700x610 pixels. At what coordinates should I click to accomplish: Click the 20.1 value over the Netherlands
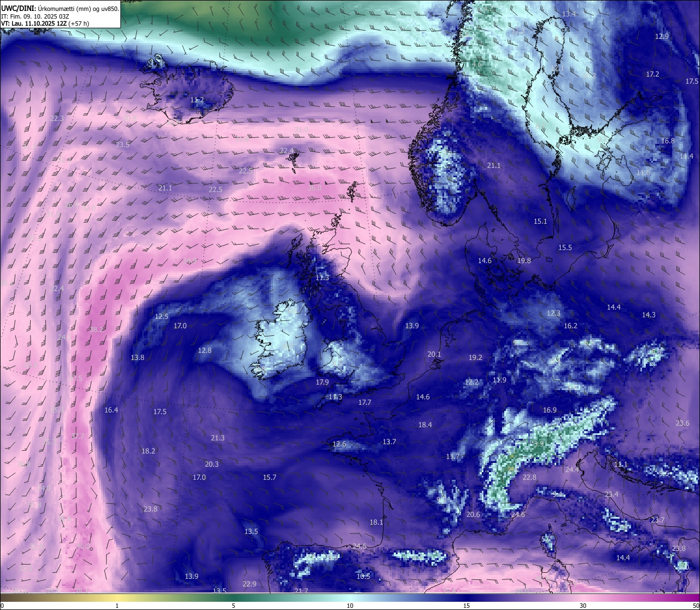[434, 354]
